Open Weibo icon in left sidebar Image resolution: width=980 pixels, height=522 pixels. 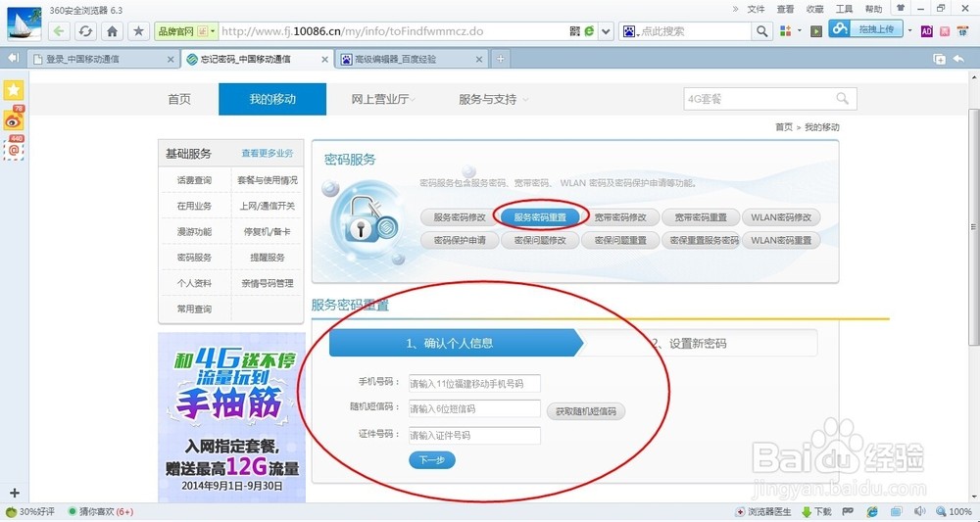tap(14, 119)
